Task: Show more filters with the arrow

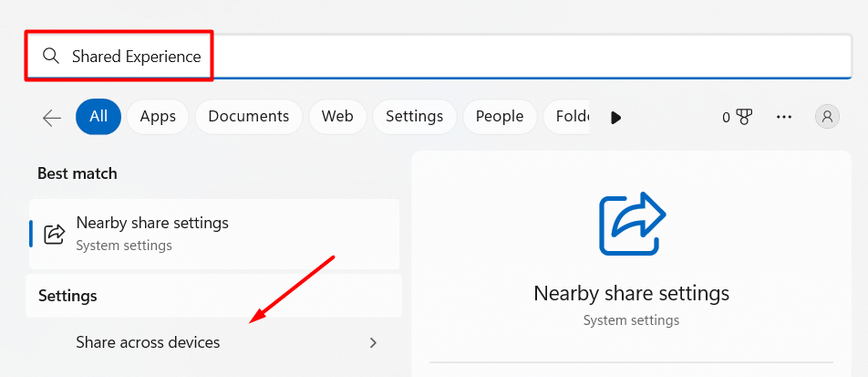Action: pyautogui.click(x=616, y=117)
